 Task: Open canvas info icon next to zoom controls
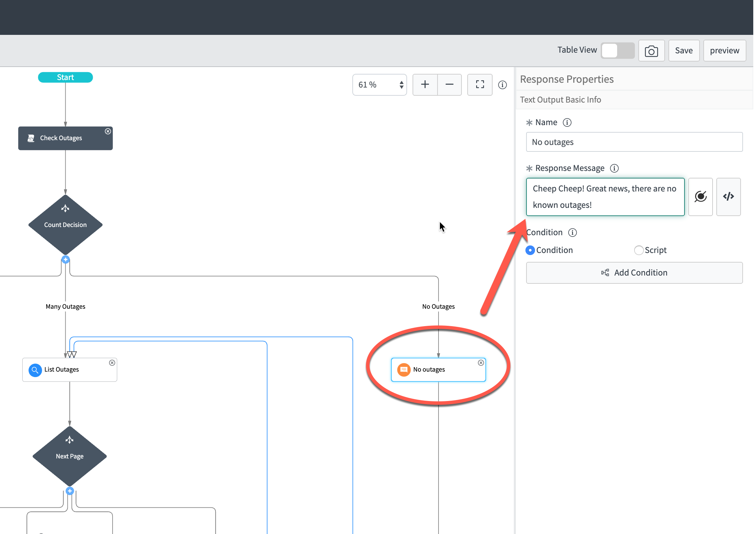(502, 85)
